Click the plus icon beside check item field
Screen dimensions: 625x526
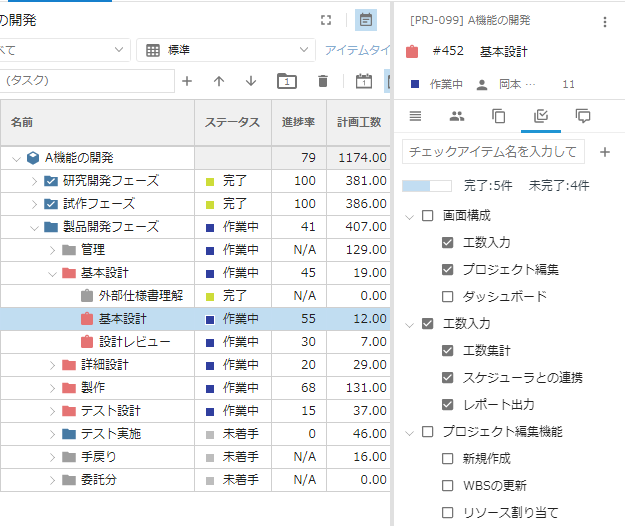pos(604,152)
